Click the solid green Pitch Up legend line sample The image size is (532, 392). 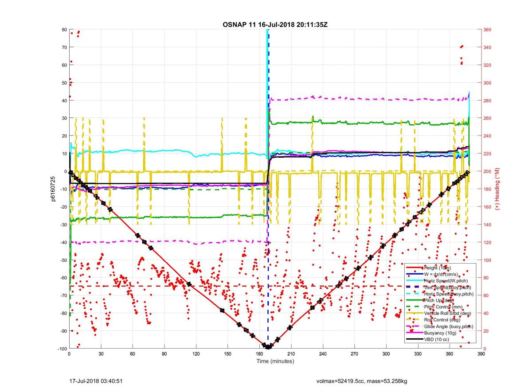(414, 300)
